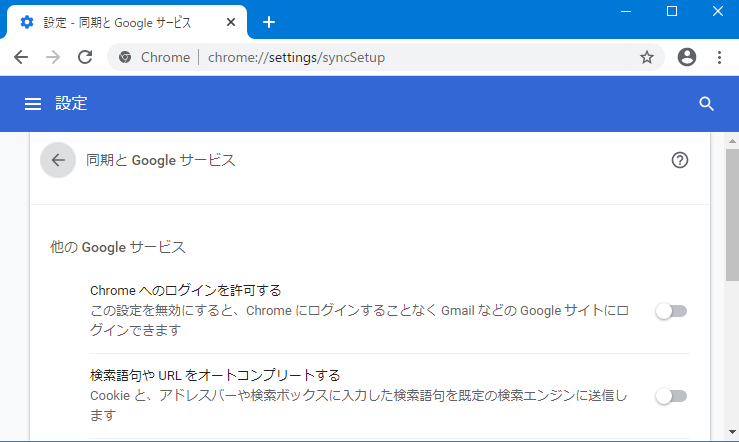Minimize the Chrome window
739x442 pixels.
pyautogui.click(x=626, y=11)
